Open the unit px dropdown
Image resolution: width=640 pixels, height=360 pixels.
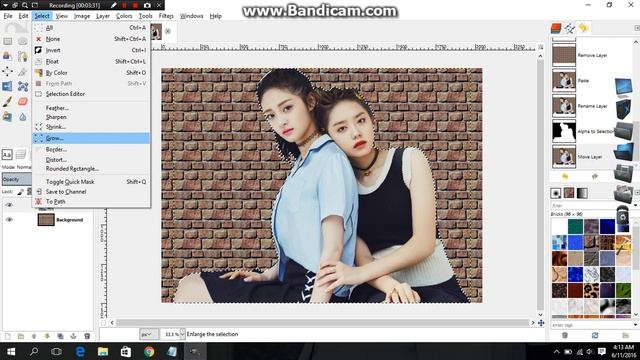[x=149, y=334]
